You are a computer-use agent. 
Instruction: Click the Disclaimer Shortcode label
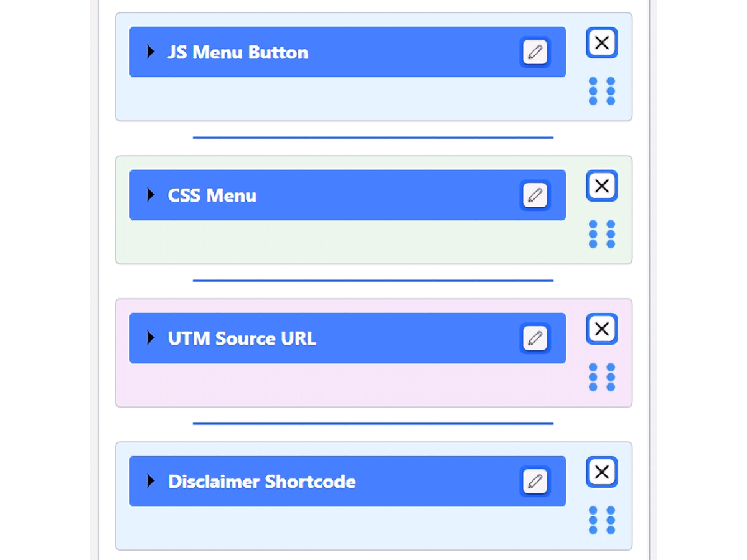(262, 482)
